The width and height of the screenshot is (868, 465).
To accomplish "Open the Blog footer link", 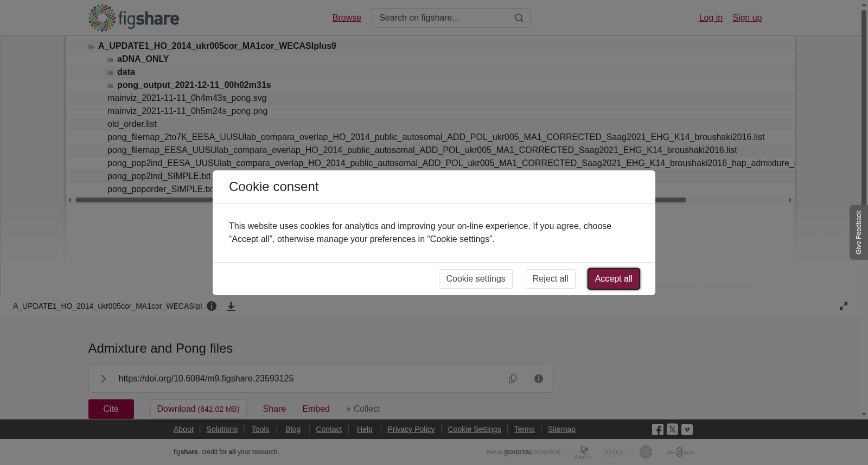I will click(x=293, y=429).
